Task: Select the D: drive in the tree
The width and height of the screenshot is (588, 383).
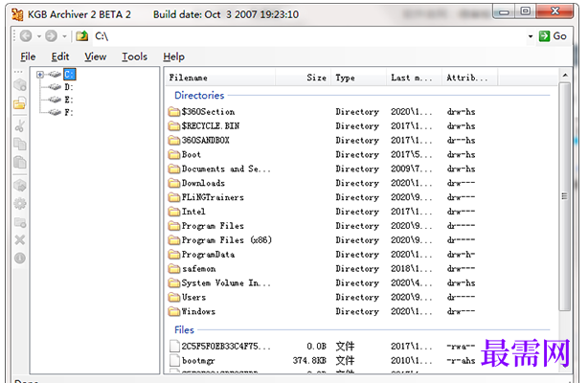Action: point(69,87)
